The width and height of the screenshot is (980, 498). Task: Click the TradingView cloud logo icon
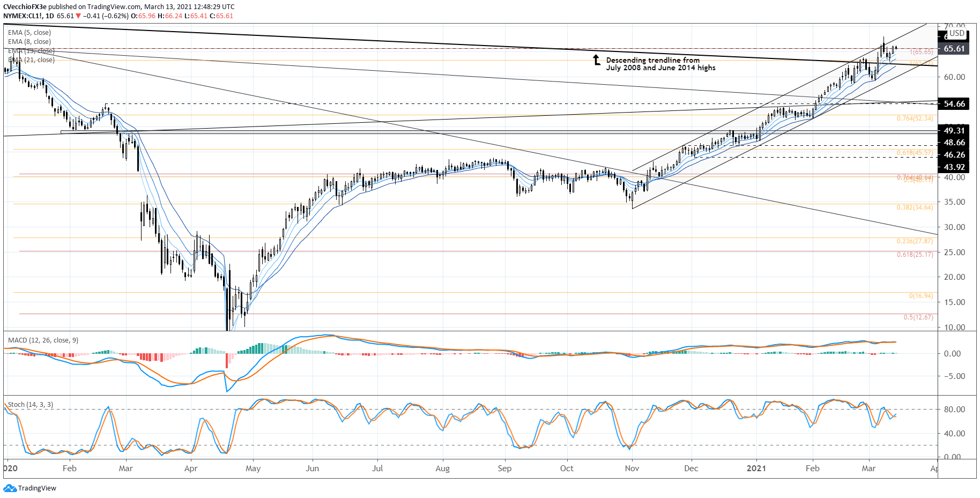10,488
